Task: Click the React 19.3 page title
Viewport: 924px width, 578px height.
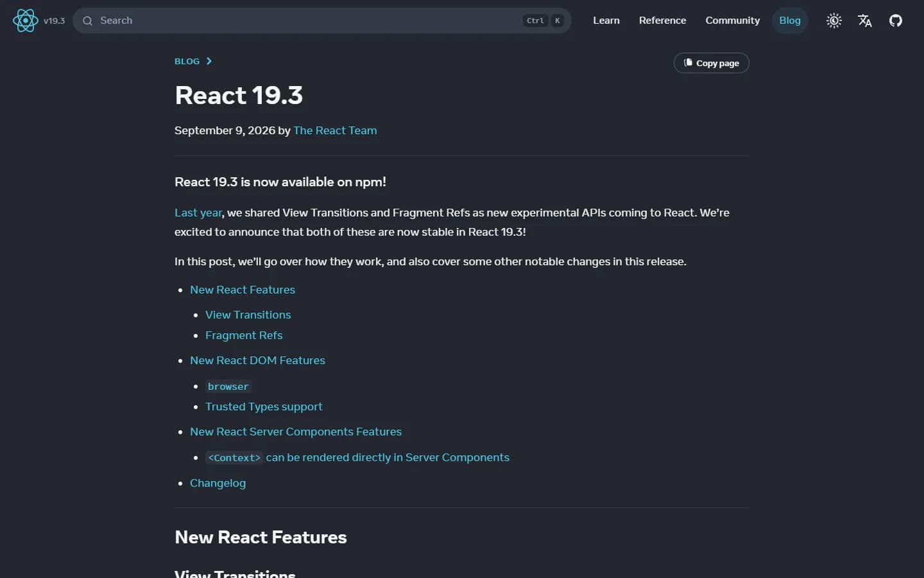Action: 239,95
